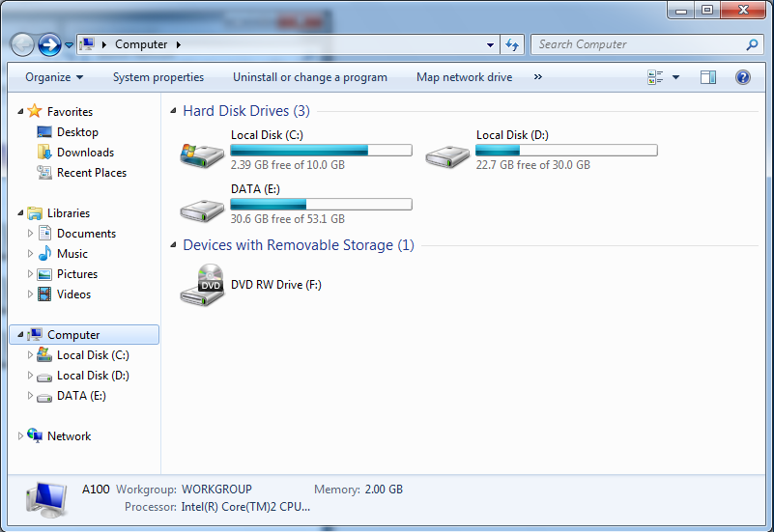
Task: Click the Back navigation arrow
Action: coord(22,45)
